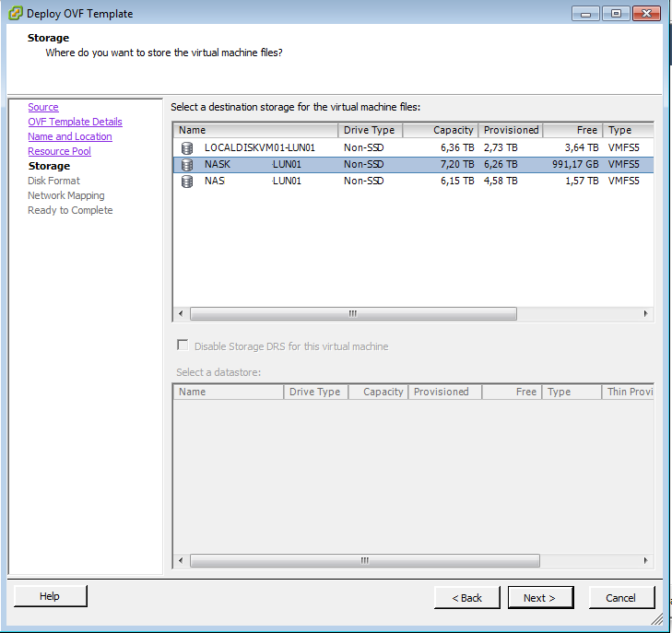Open the Help button
Image resolution: width=672 pixels, height=633 pixels.
tap(50, 596)
